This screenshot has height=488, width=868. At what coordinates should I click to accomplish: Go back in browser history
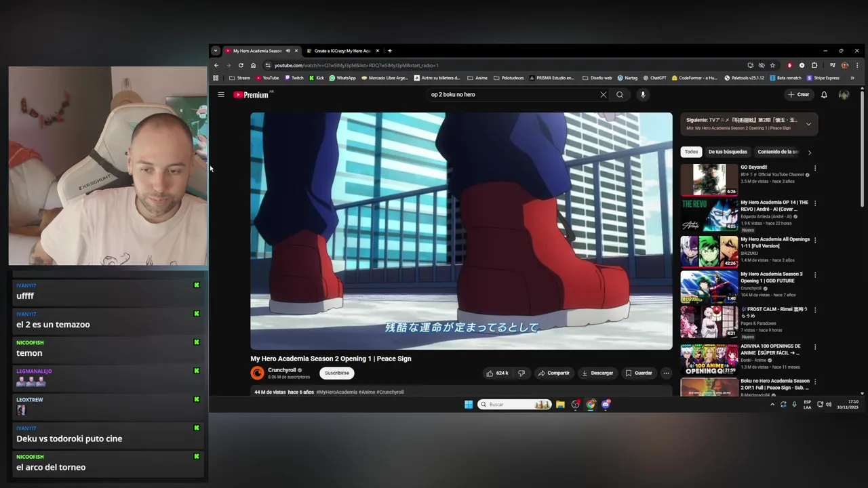216,66
